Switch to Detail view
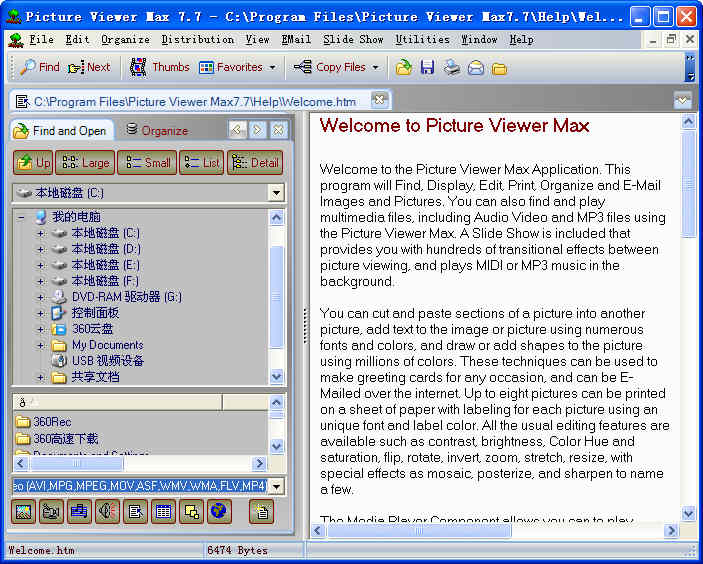Image resolution: width=703 pixels, height=564 pixels. 255,162
